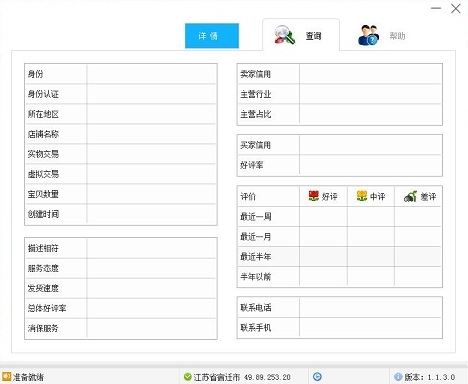Image resolution: width=468 pixels, height=384 pixels.
Task: Click the 江苏省宿迁市 location text
Action: (217, 377)
